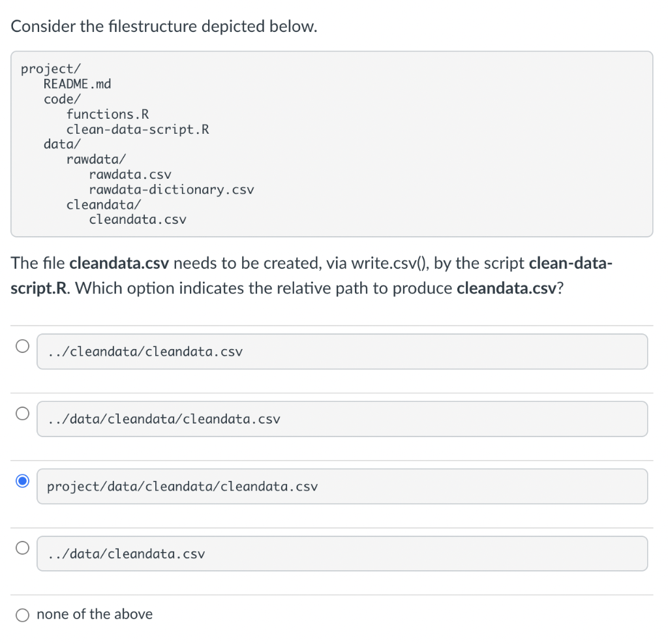The height and width of the screenshot is (644, 668).
Task: Choose the ../data/cleandata/cleandata.csv radio option
Action: pyautogui.click(x=23, y=414)
